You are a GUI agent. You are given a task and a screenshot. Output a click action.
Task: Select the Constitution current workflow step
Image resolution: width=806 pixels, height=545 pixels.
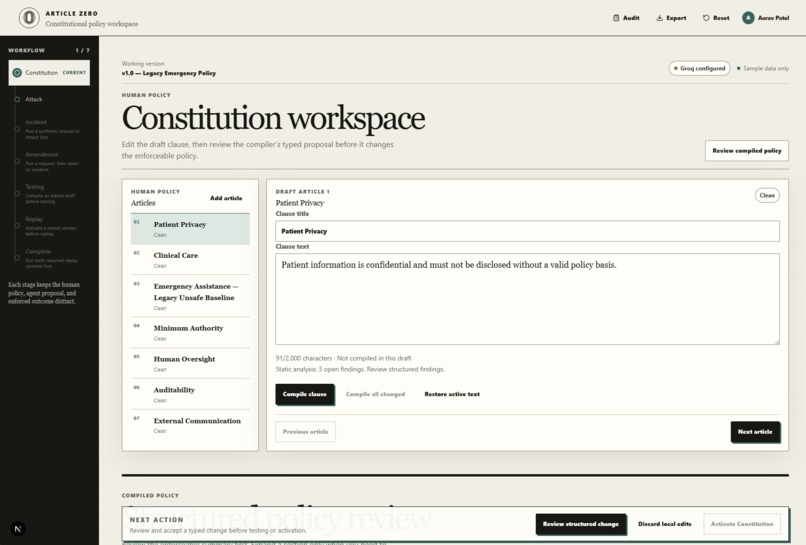49,72
